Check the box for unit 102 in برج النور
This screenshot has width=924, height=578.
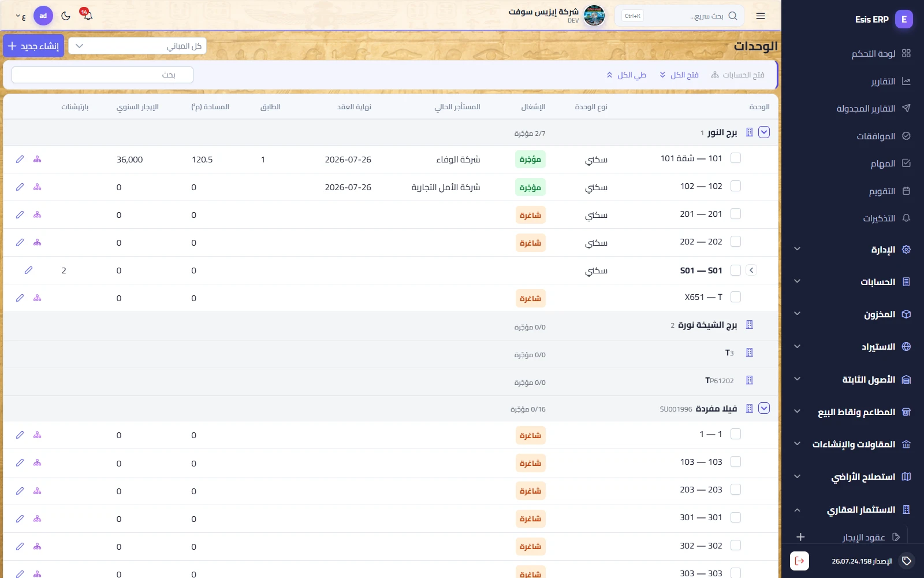(736, 186)
